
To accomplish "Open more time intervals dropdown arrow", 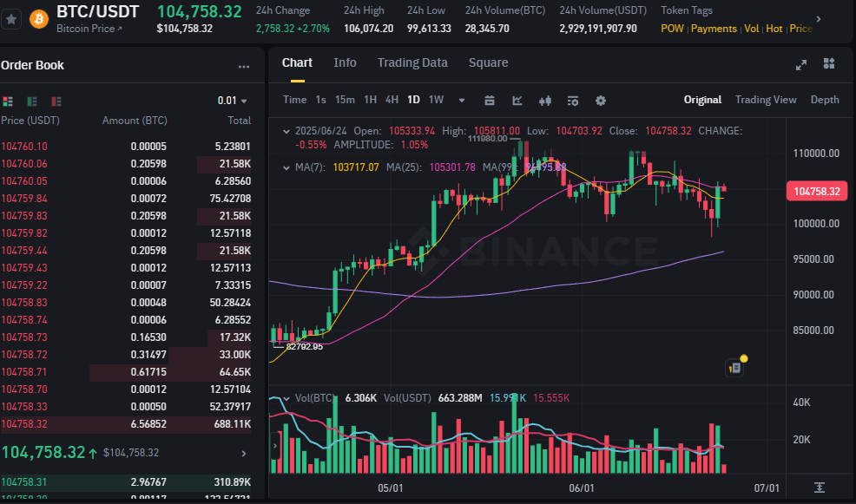I will pos(462,101).
